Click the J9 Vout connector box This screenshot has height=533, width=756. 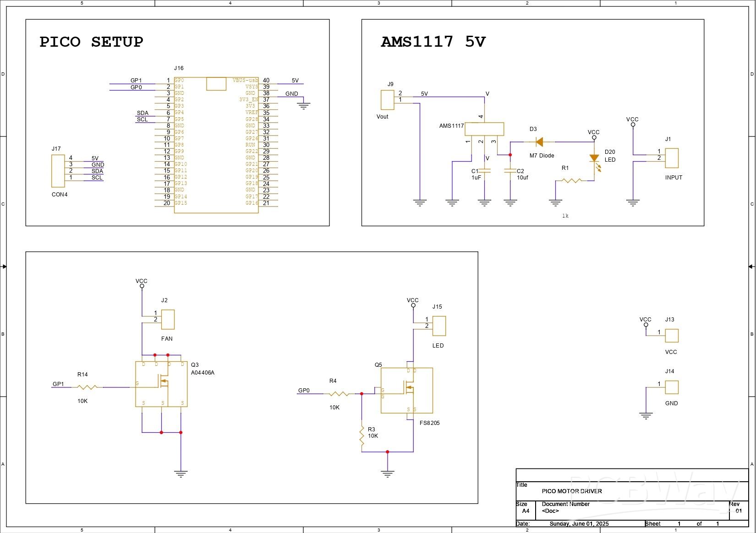(388, 100)
